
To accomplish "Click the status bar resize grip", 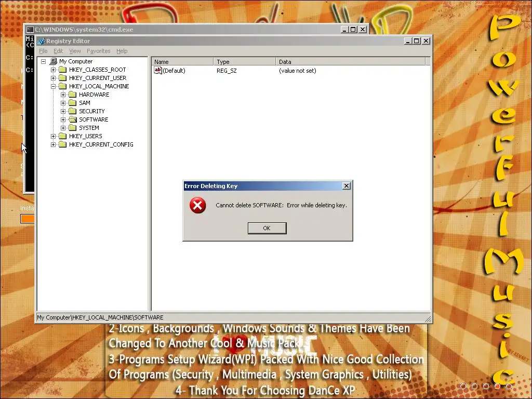I will point(428,318).
